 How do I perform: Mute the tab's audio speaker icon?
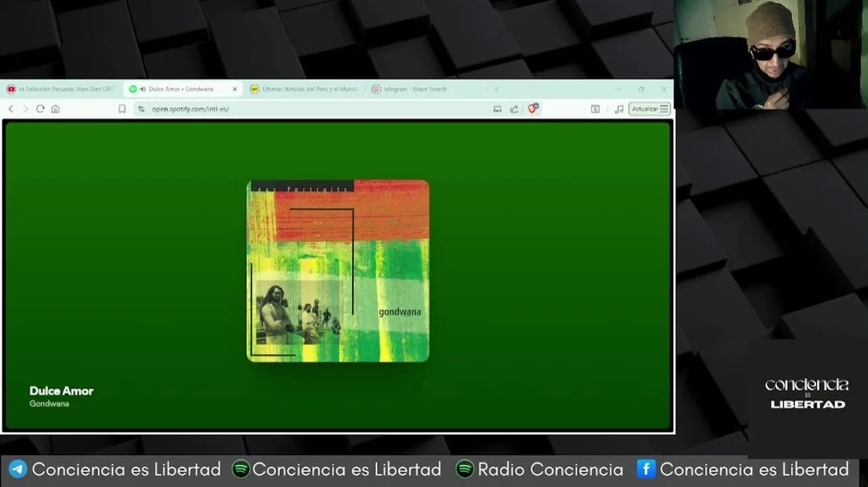pos(143,89)
